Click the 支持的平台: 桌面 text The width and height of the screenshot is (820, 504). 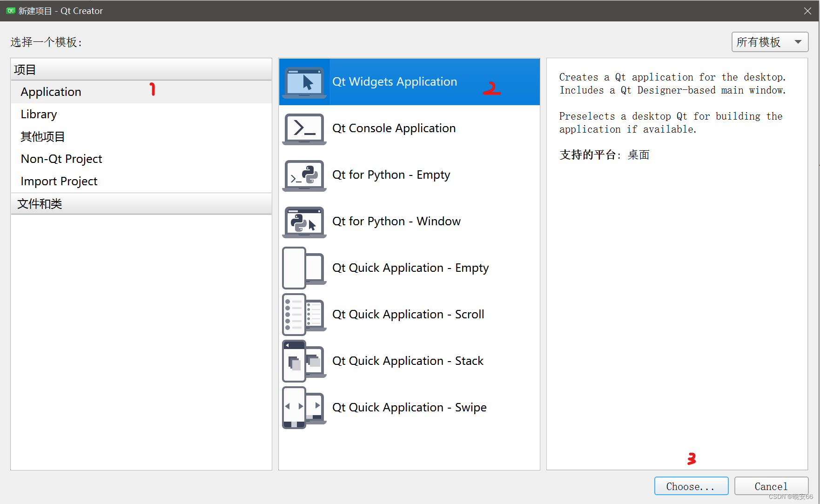604,155
